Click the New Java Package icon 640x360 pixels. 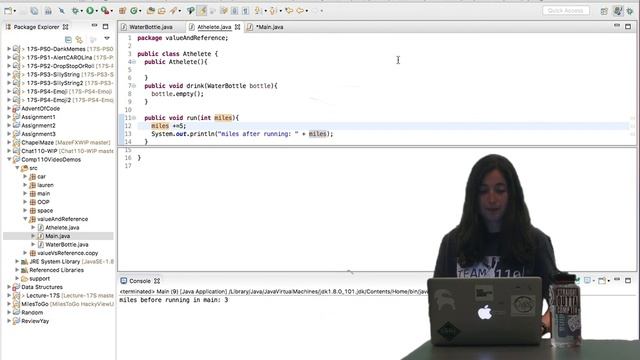coord(122,11)
